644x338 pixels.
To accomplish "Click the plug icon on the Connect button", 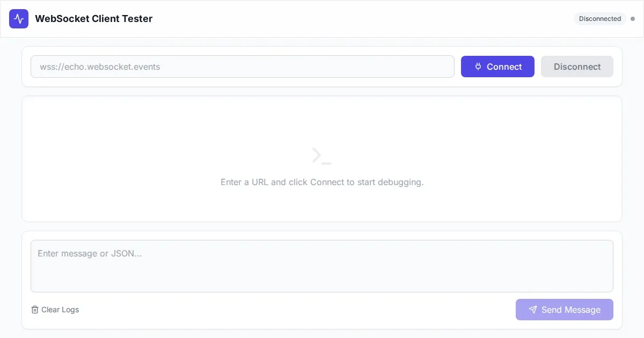I will tap(478, 67).
